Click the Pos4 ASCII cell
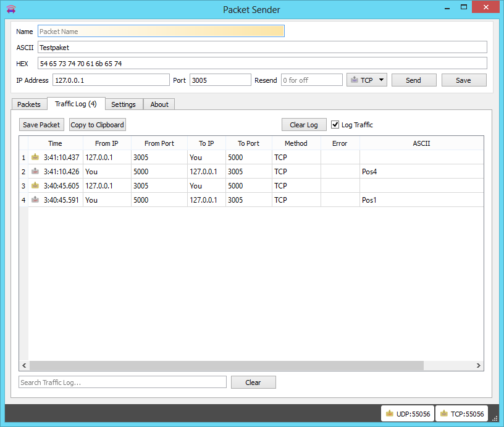The width and height of the screenshot is (504, 427). click(421, 172)
